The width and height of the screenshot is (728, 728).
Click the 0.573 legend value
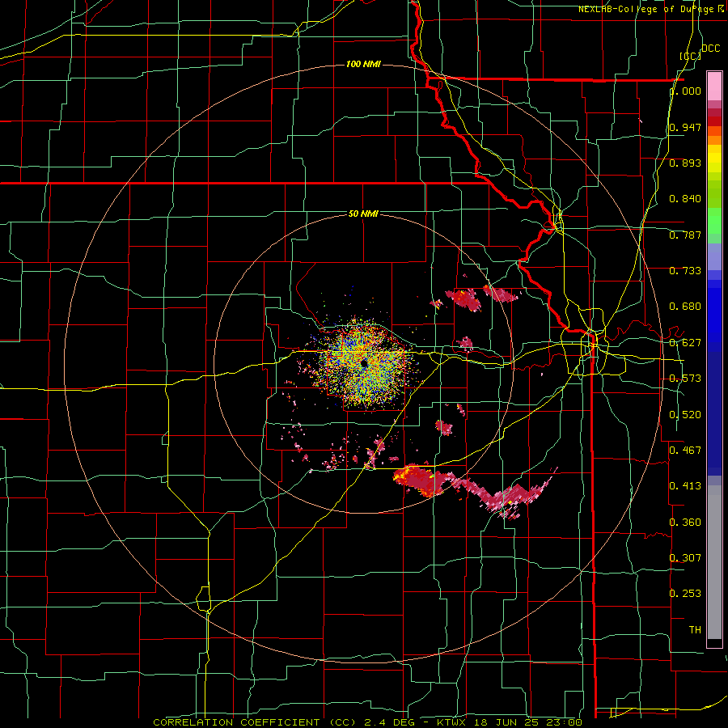[x=685, y=379]
